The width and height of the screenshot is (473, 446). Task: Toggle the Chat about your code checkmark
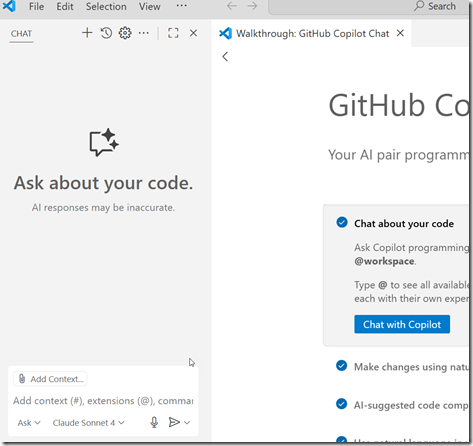pyautogui.click(x=342, y=222)
